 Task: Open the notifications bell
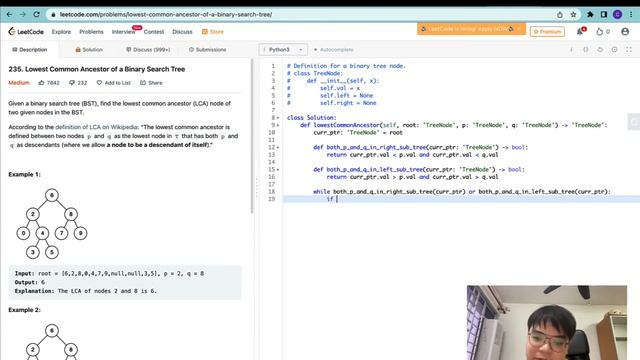click(580, 31)
